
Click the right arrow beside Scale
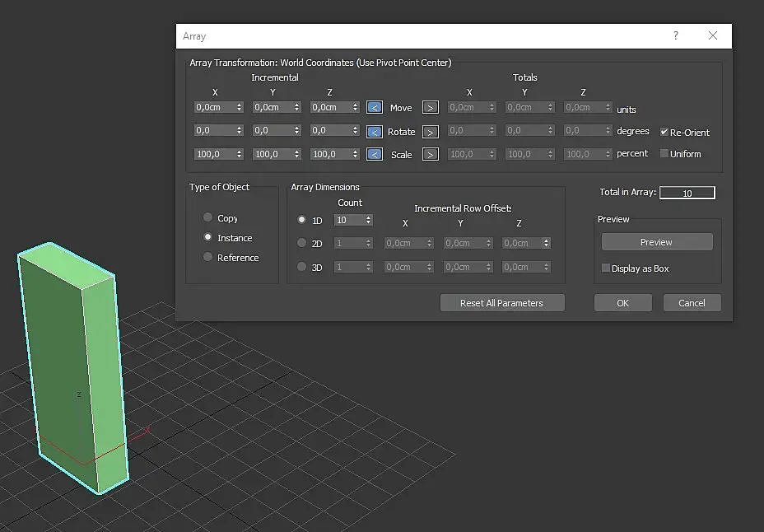(x=431, y=155)
